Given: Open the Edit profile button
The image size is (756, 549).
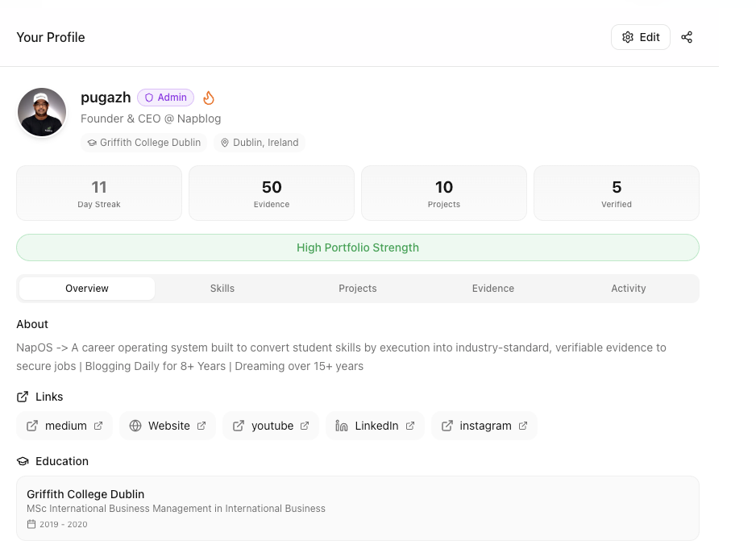Looking at the screenshot, I should coord(641,37).
